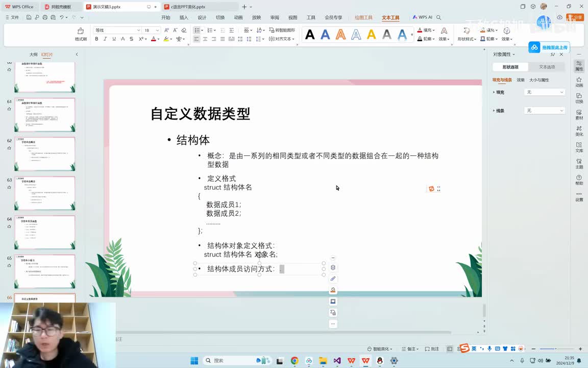The height and width of the screenshot is (368, 588).
Task: Switch to 文本选项 tab in properties panel
Action: [x=547, y=67]
